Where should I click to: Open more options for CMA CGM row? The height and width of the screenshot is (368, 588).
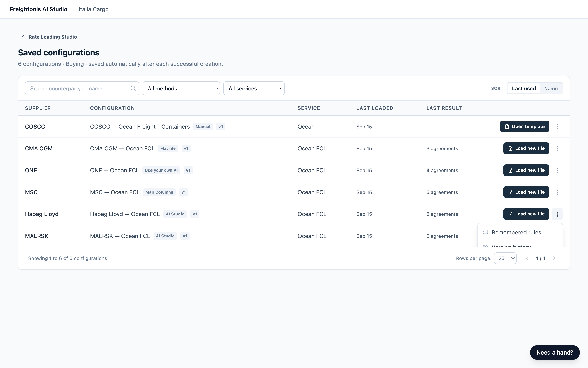pos(557,148)
